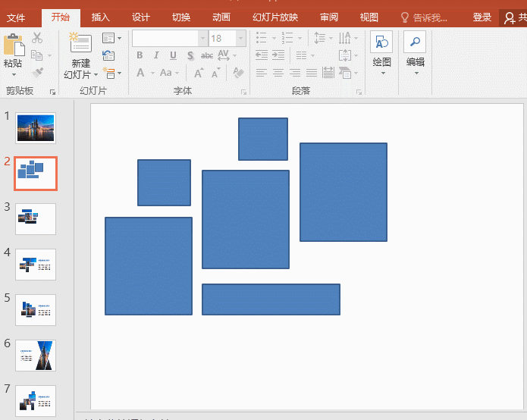Viewport: 527px width, 420px height.
Task: Click the Section icon
Action: pos(109,73)
